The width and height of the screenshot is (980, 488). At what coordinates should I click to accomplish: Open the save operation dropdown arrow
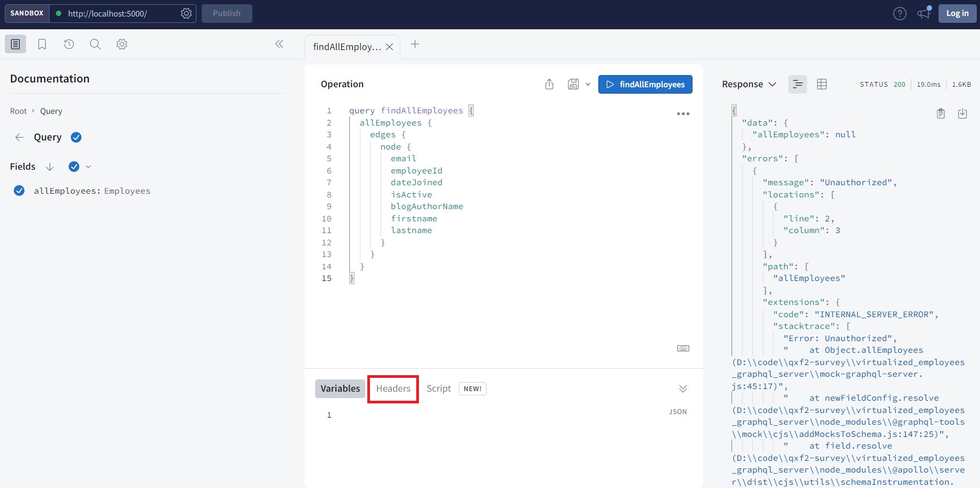point(588,84)
